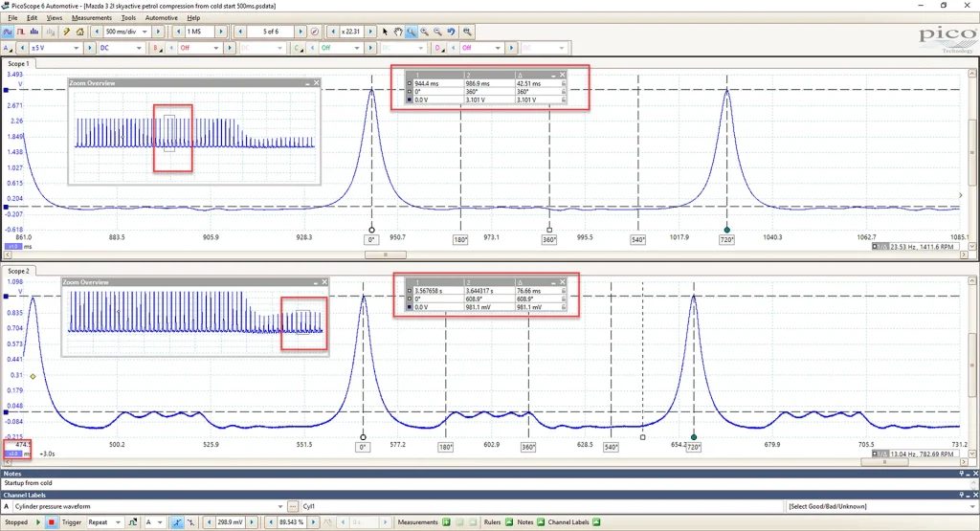This screenshot has width=980, height=531.
Task: Click the Cyl1 channel label field
Action: click(x=542, y=507)
